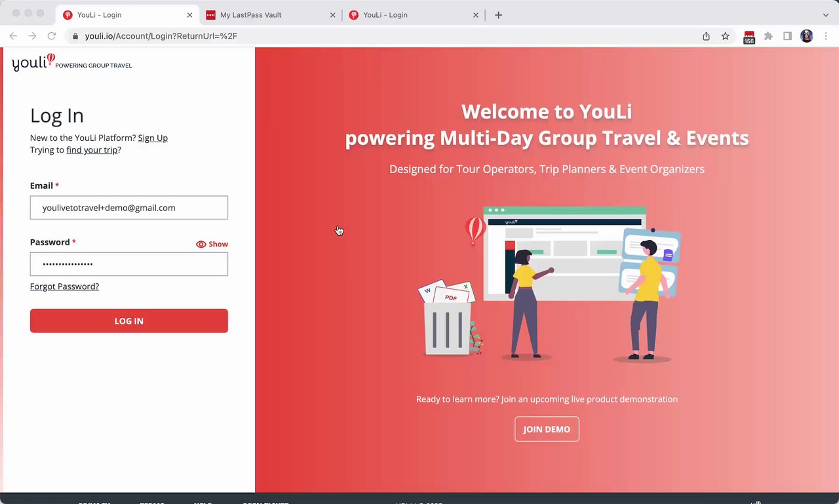839x504 pixels.
Task: Follow the Sign Up link
Action: (x=153, y=138)
